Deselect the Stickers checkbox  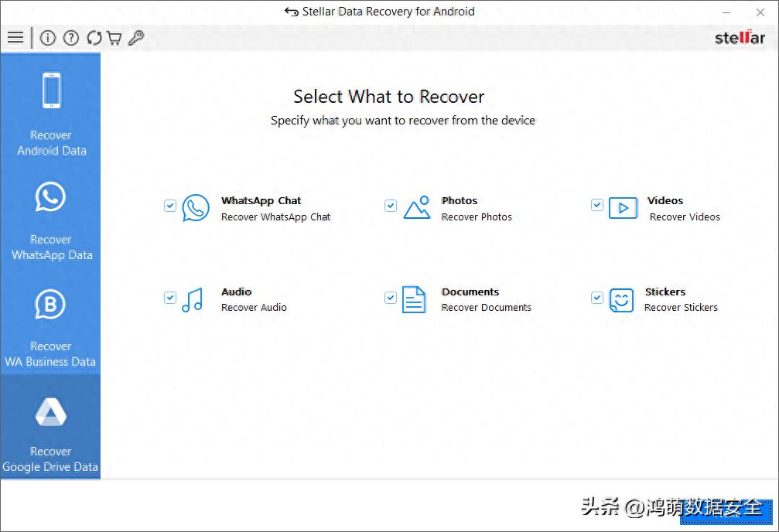coord(597,298)
